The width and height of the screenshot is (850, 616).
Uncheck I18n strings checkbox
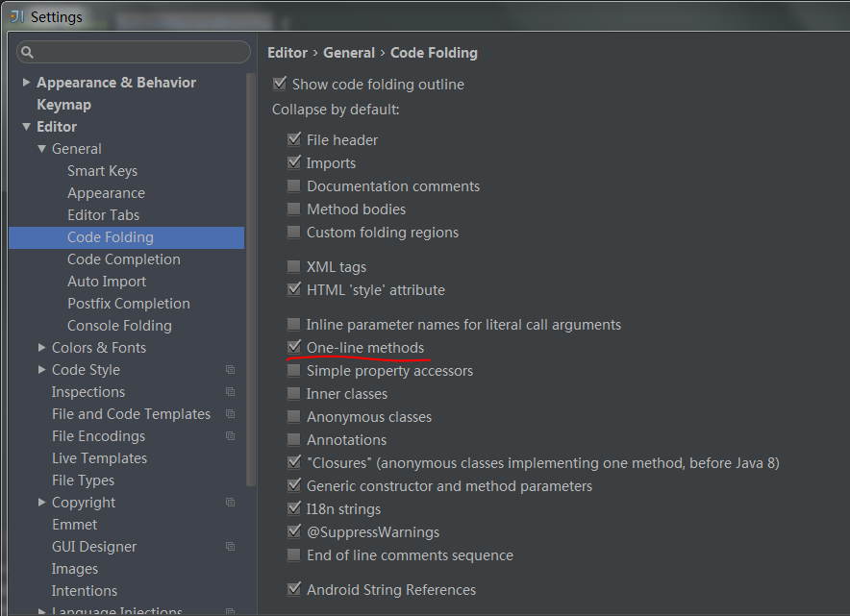[x=294, y=508]
